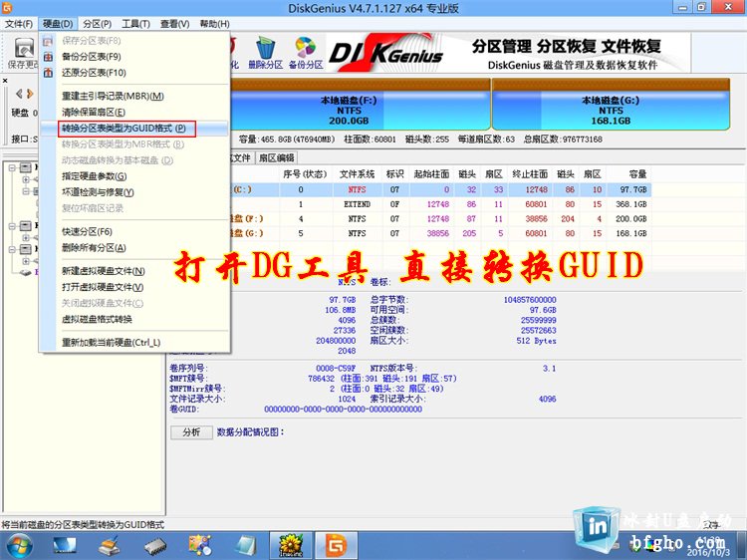
Task: Click the Delete Partition (删除分区) toolbar icon
Action: pyautogui.click(x=265, y=54)
